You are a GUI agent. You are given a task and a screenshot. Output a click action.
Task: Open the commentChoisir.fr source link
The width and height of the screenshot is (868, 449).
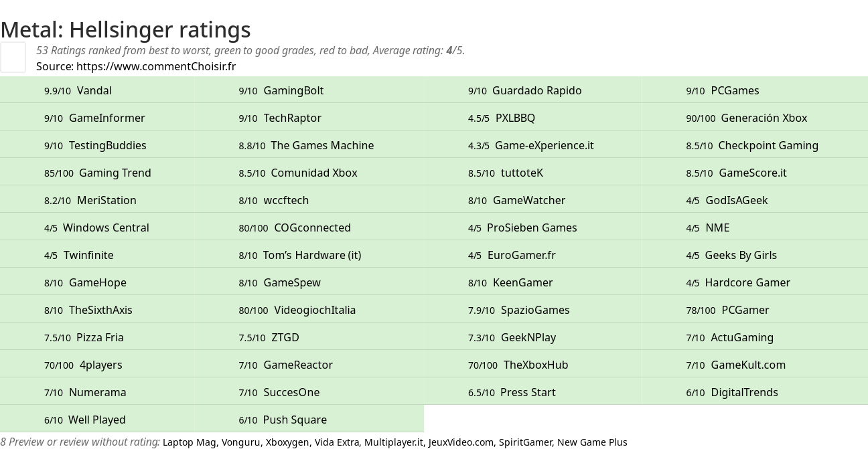coord(156,66)
